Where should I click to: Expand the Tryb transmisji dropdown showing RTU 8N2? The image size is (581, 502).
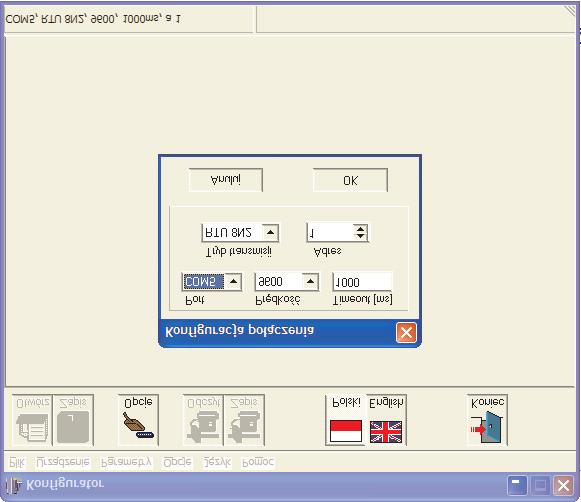click(270, 233)
